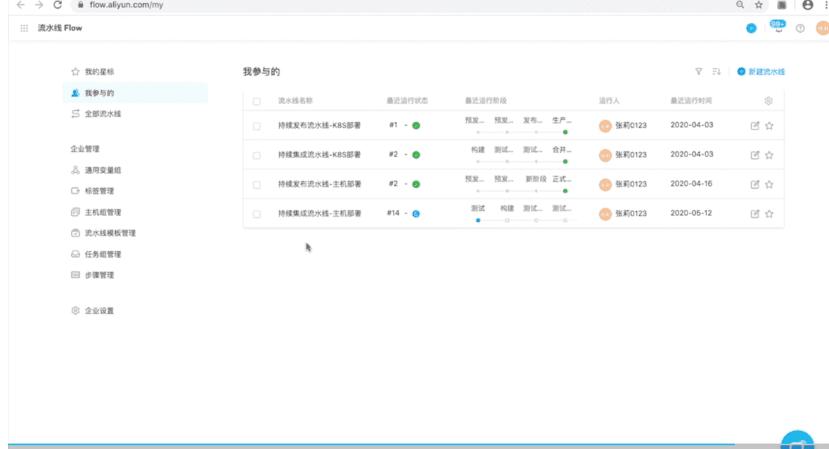Open 任务组管理 in the sidebar
The height and width of the screenshot is (449, 829).
click(103, 254)
